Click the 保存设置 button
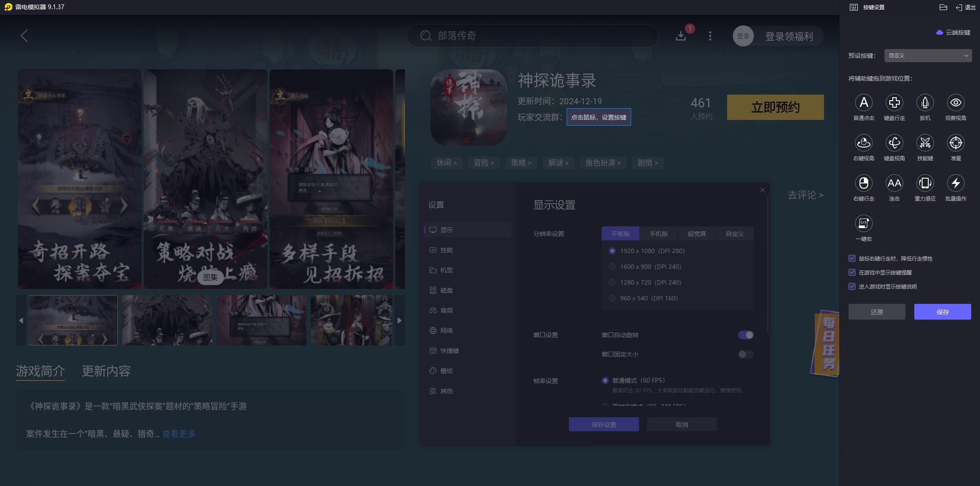 pyautogui.click(x=604, y=424)
